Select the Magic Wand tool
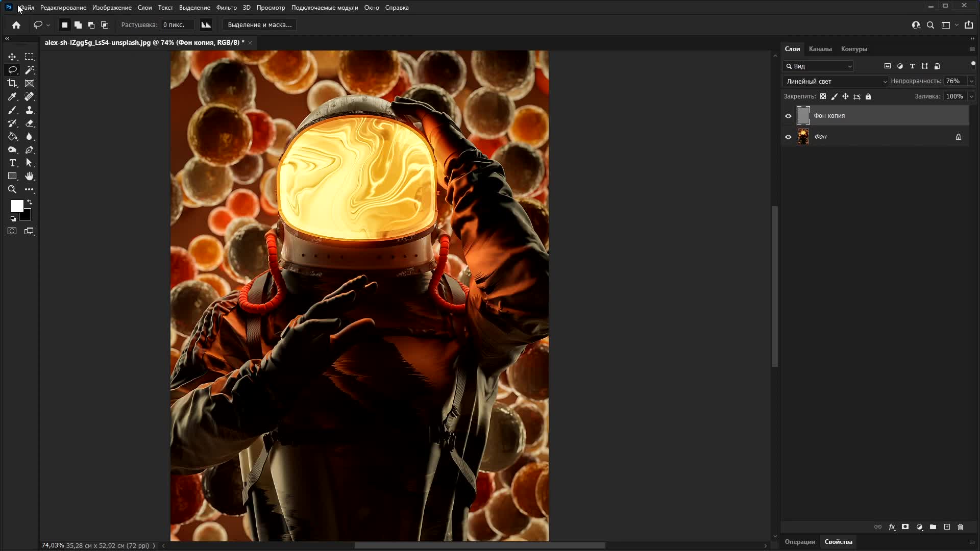The height and width of the screenshot is (551, 980). coord(30,70)
